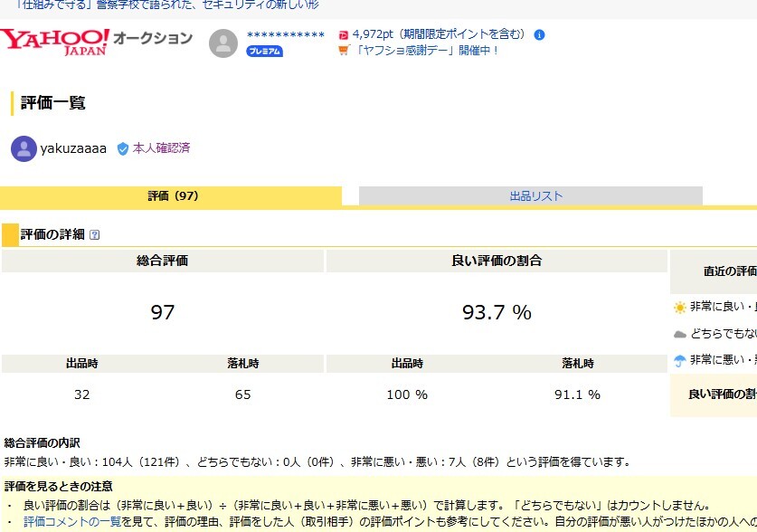The height and width of the screenshot is (532, 757).
Task: Select the 評価 (97) tab
Action: click(x=171, y=196)
